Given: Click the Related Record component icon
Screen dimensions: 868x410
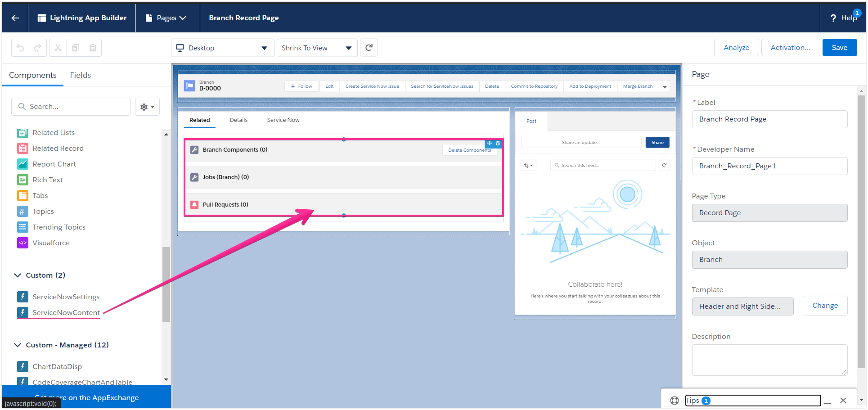Looking at the screenshot, I should tap(22, 148).
